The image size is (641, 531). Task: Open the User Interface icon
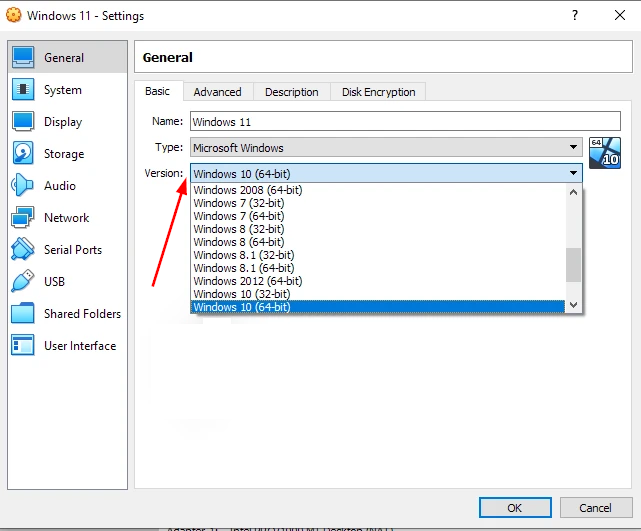23,345
